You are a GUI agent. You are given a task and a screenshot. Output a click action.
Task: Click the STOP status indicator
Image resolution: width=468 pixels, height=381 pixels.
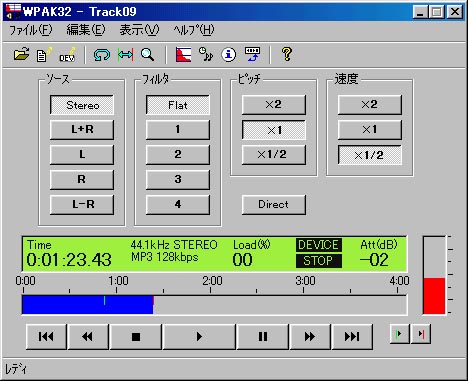coord(319,261)
